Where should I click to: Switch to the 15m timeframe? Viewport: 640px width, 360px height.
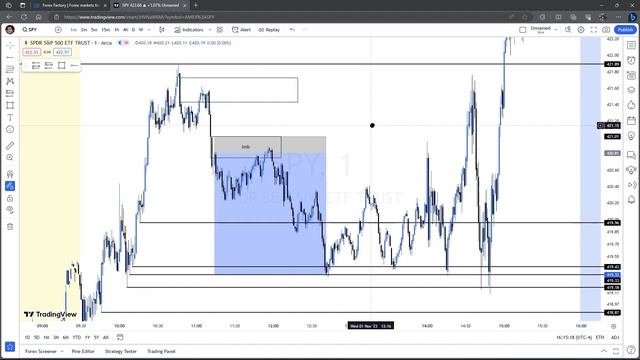click(106, 30)
